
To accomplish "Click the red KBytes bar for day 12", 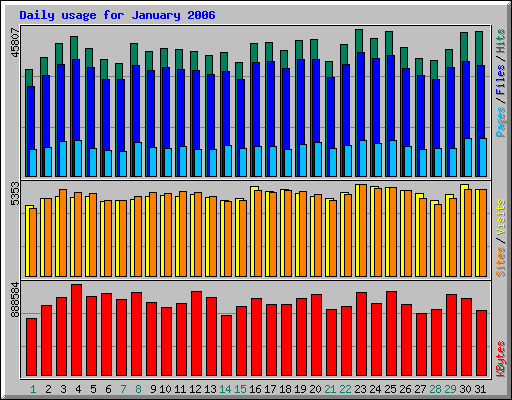I will click(x=196, y=334).
